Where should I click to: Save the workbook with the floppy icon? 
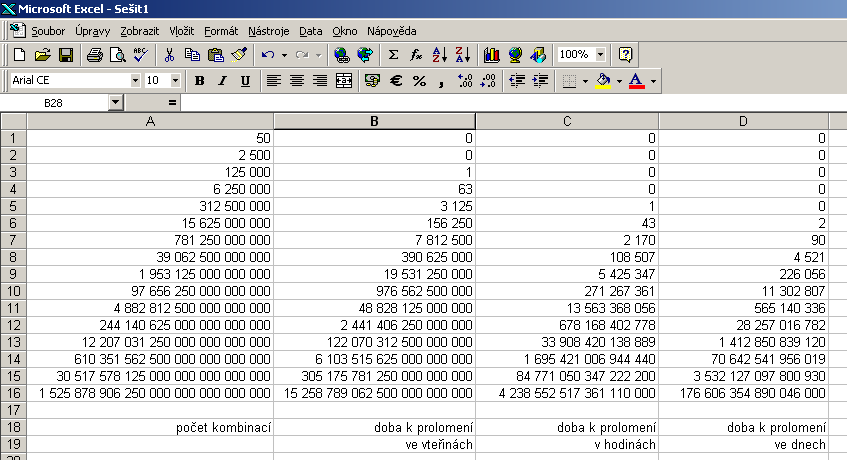pyautogui.click(x=66, y=55)
